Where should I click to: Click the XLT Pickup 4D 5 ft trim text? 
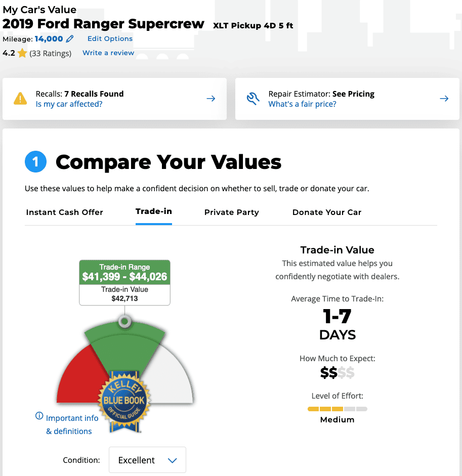click(253, 25)
